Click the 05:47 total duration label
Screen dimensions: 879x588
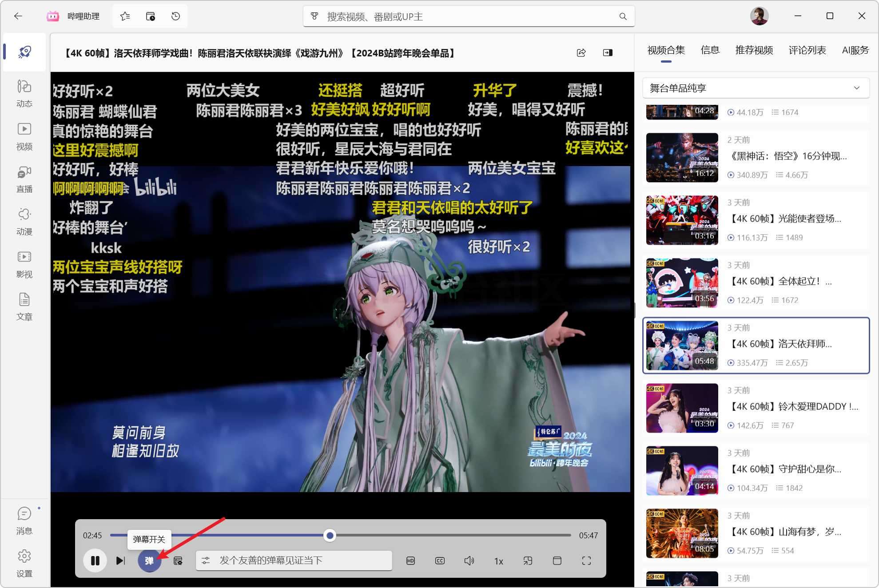tap(588, 536)
